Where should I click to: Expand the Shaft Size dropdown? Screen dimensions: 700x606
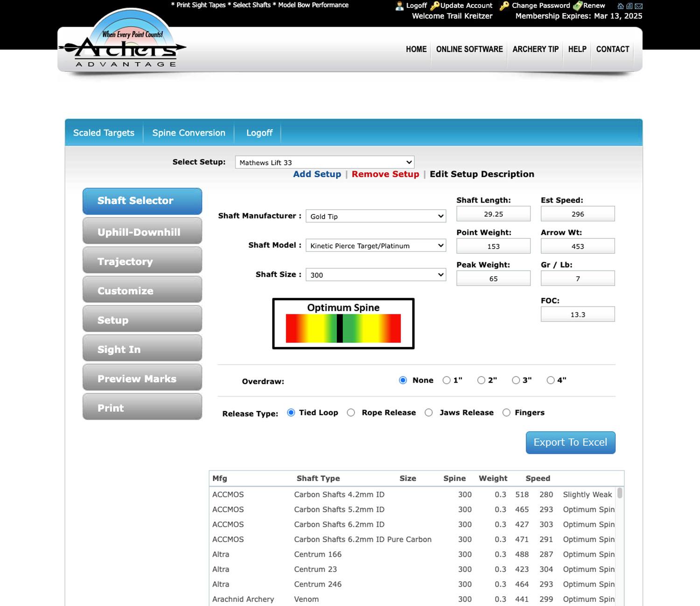(x=376, y=275)
